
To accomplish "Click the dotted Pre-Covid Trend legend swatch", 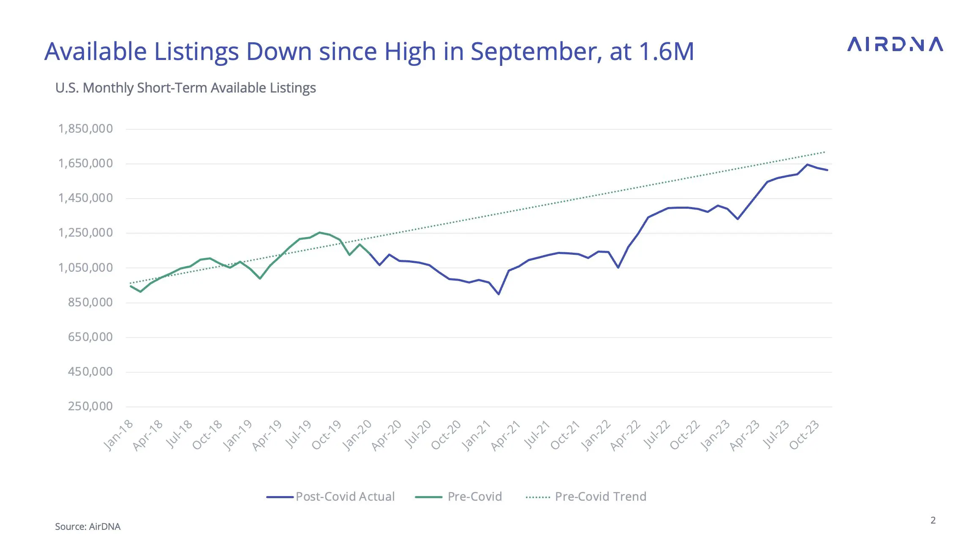I will tap(538, 497).
